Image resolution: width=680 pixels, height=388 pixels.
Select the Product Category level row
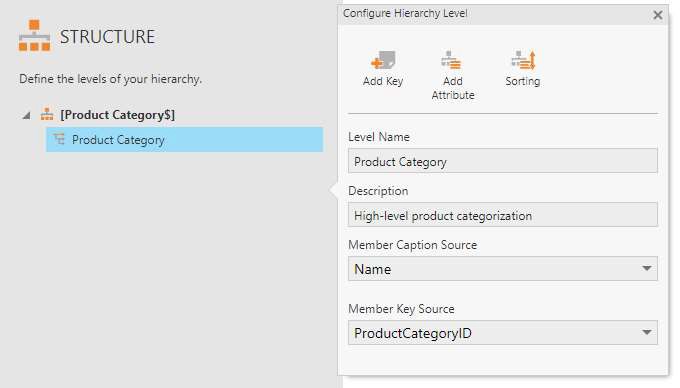184,140
